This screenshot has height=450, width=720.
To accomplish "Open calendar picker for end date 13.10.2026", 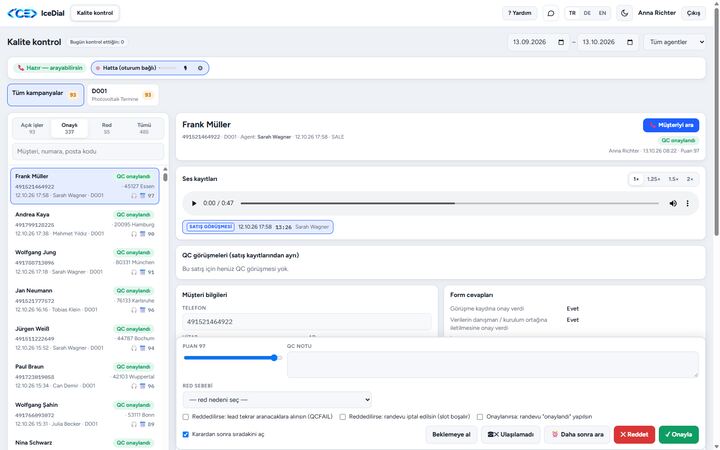I will pos(630,42).
